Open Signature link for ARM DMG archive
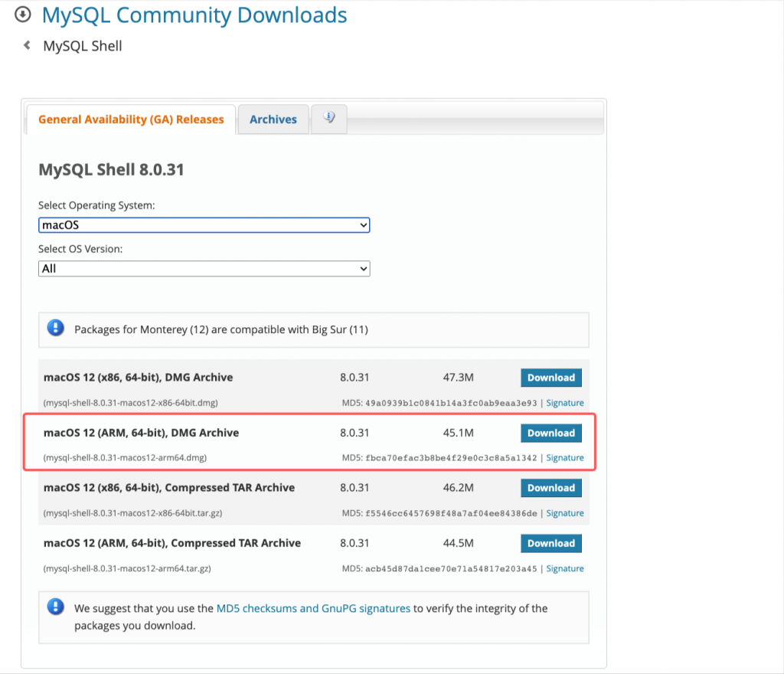784x674 pixels. tap(565, 458)
